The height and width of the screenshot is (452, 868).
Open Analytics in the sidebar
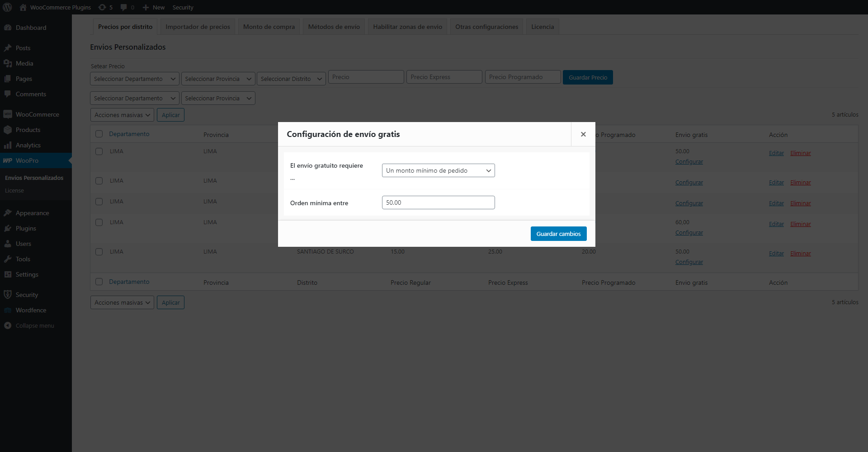coord(28,145)
